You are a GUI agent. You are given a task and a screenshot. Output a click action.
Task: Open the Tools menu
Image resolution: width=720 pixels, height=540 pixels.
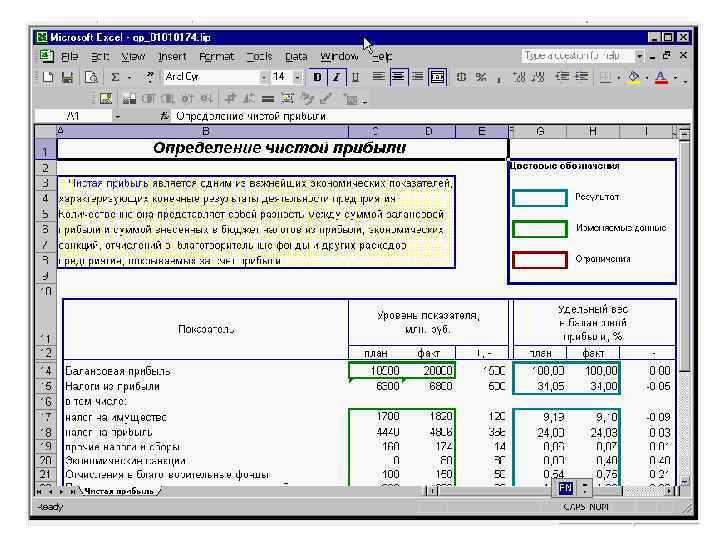[x=259, y=56]
